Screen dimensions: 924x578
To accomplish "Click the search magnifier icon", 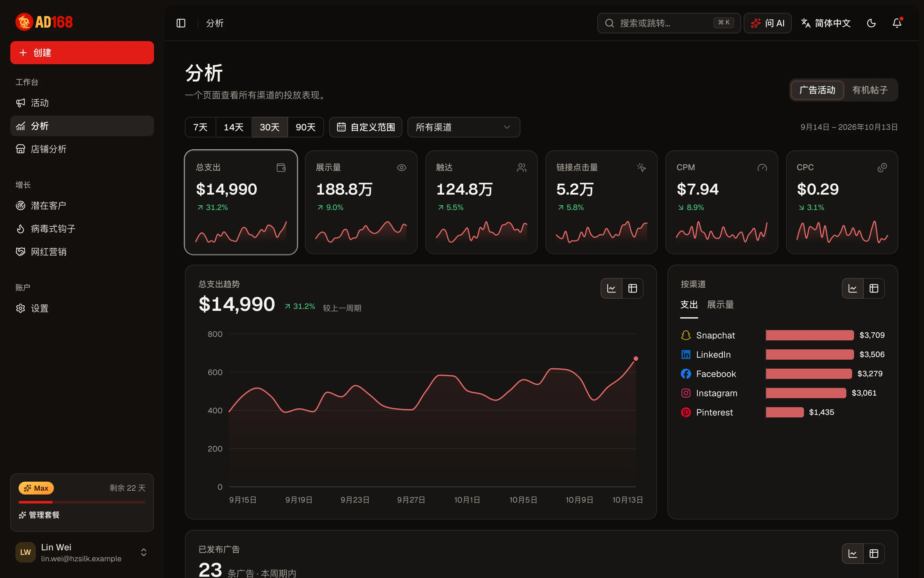I will tap(609, 23).
